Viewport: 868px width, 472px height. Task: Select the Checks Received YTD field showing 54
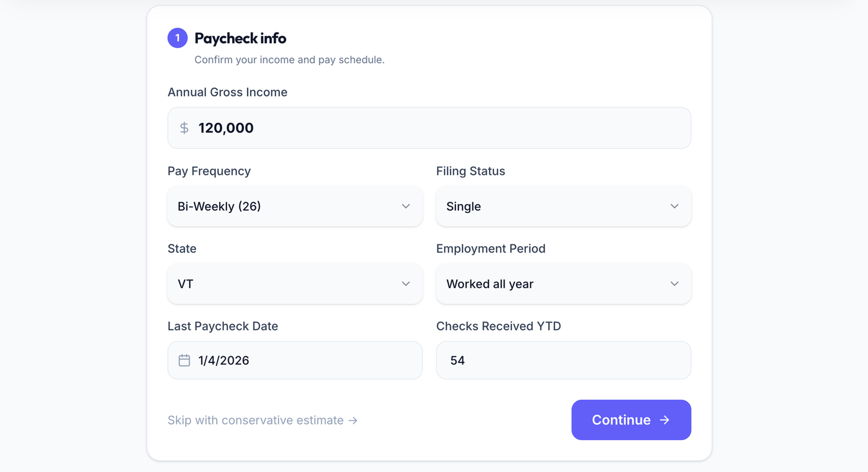pyautogui.click(x=563, y=360)
